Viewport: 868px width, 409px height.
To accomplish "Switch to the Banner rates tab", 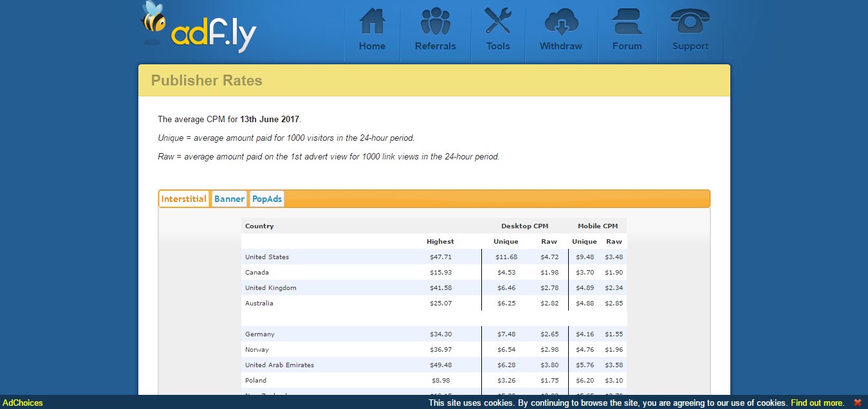I will point(229,199).
